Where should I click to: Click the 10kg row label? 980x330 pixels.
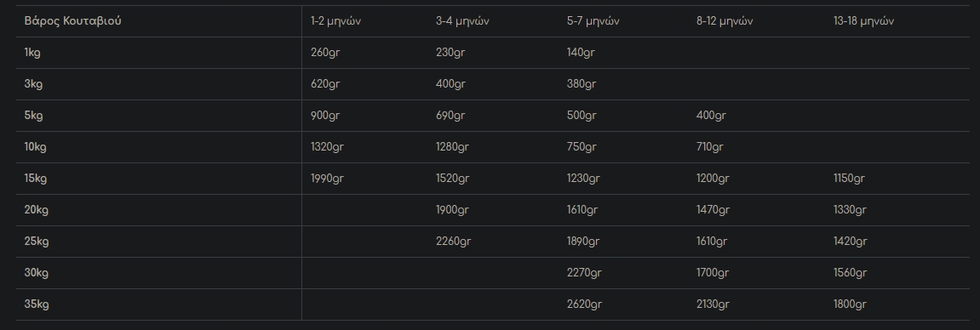point(35,147)
